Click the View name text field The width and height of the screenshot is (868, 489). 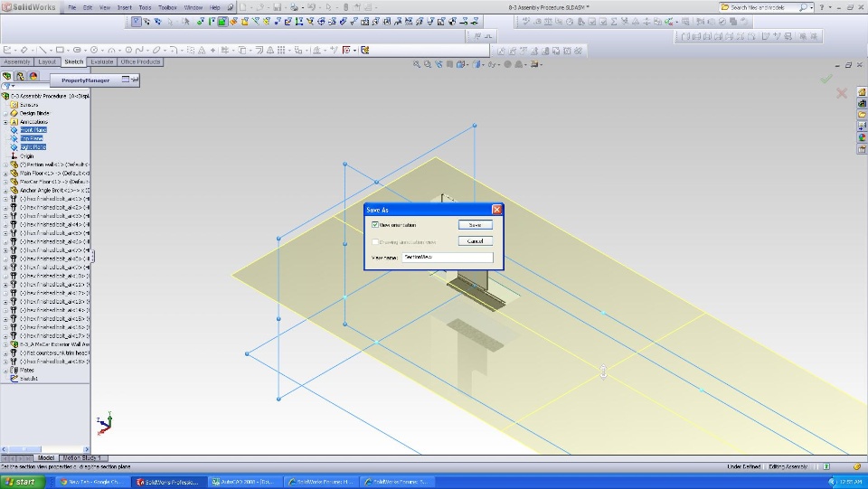point(448,258)
